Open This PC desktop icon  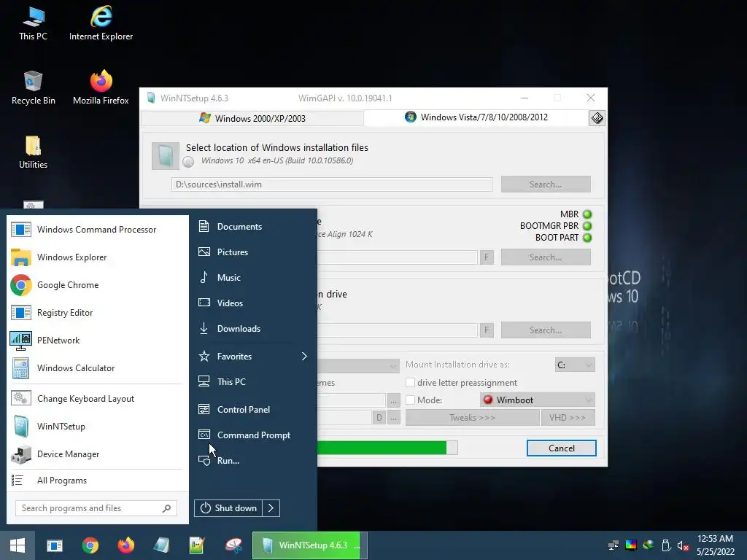pos(33,24)
